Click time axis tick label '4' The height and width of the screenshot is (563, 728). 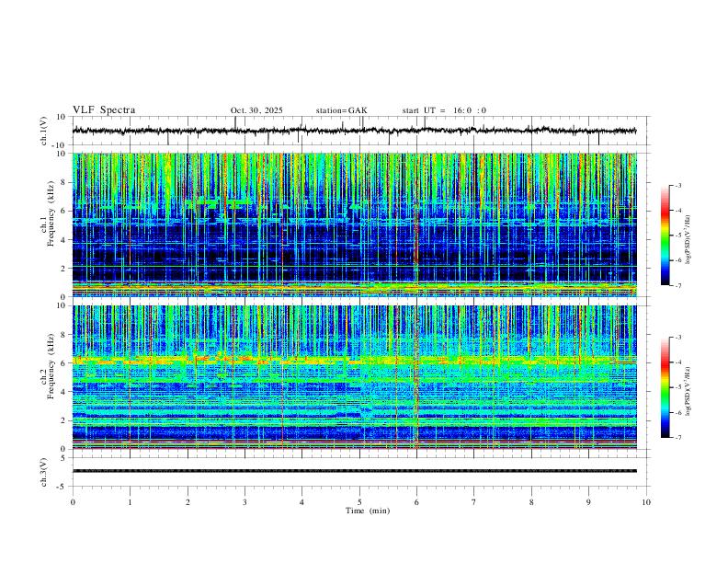tap(301, 502)
